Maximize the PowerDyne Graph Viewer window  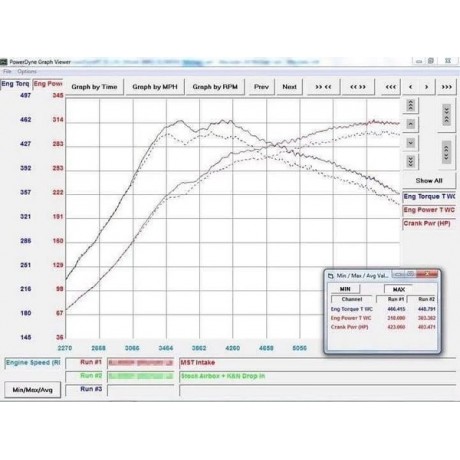[x=431, y=61]
